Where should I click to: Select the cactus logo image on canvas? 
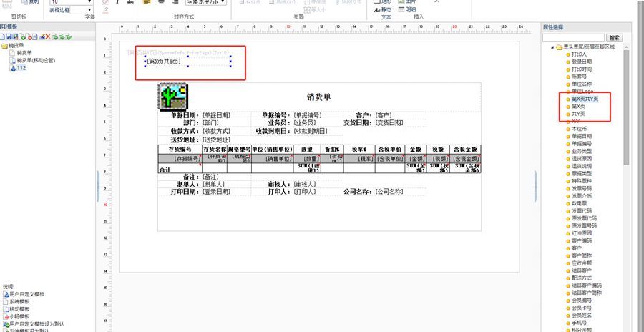click(173, 97)
